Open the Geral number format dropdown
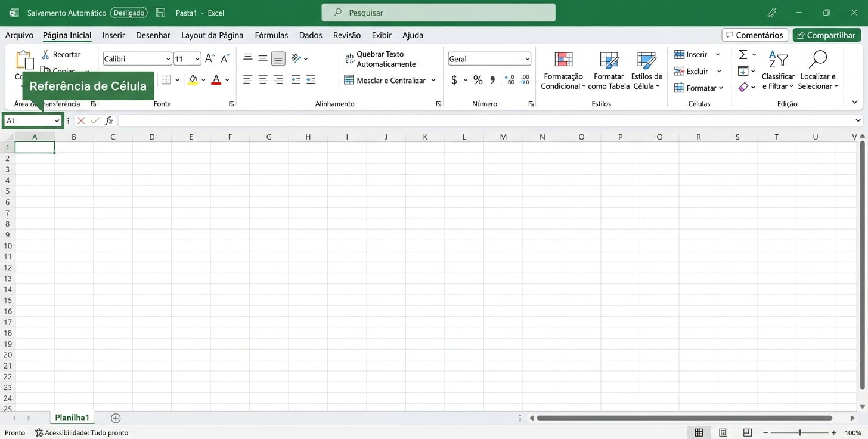The image size is (868, 439). 527,59
